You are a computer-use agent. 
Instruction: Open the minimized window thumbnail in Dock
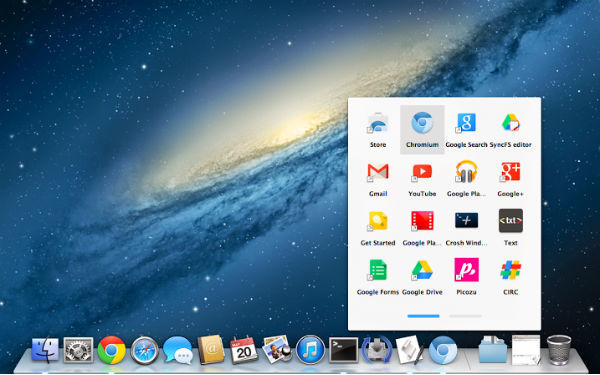point(526,350)
